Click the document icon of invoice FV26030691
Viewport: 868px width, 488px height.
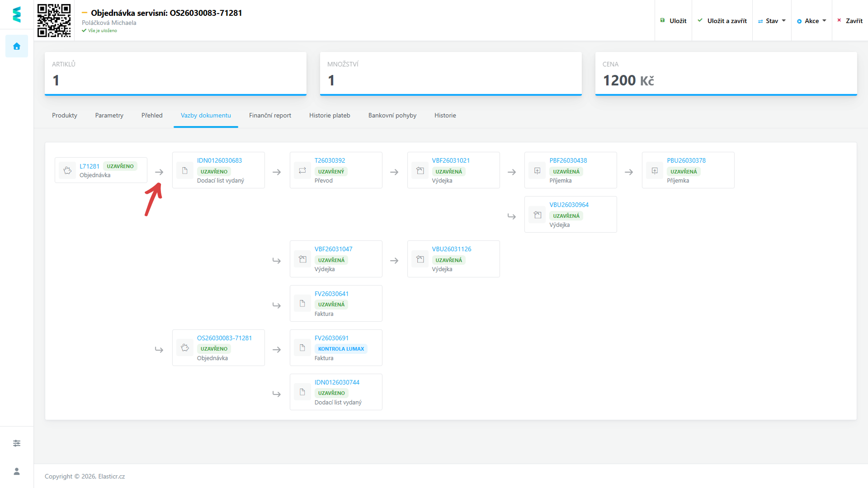pyautogui.click(x=302, y=347)
